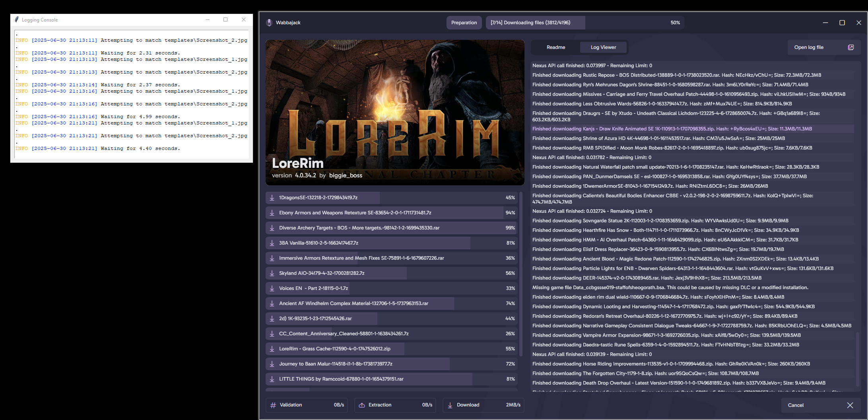This screenshot has width=868, height=420.
Task: Click author name biggie_boss
Action: (346, 175)
